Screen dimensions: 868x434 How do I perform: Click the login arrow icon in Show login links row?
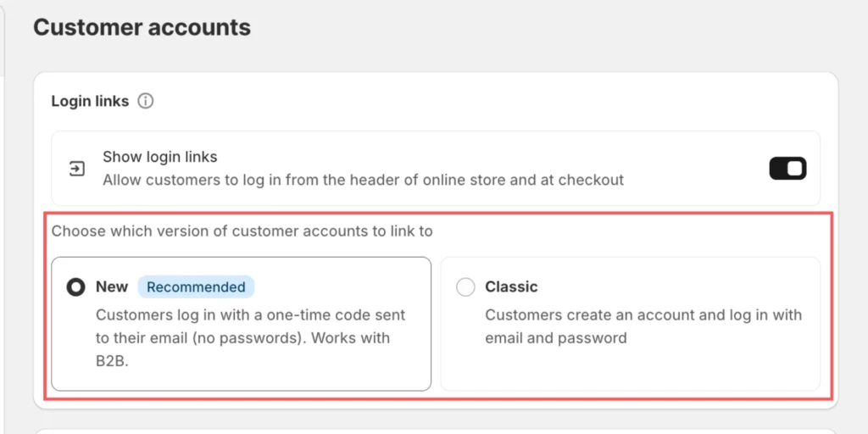77,169
